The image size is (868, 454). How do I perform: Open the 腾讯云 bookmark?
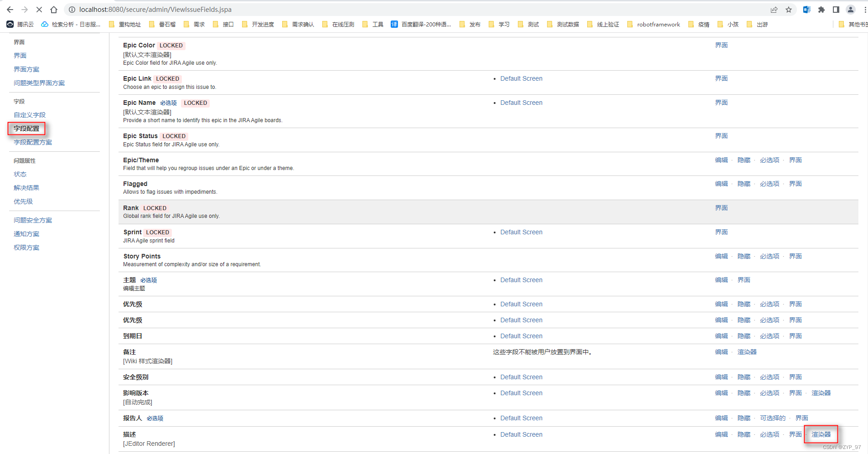point(20,24)
